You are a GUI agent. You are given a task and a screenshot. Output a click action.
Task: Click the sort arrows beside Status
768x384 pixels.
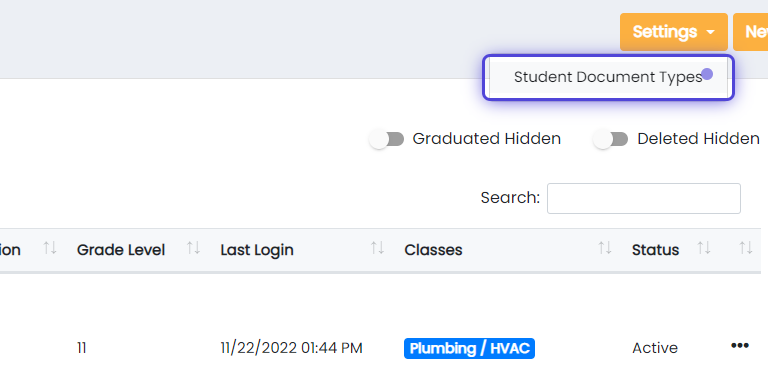704,248
